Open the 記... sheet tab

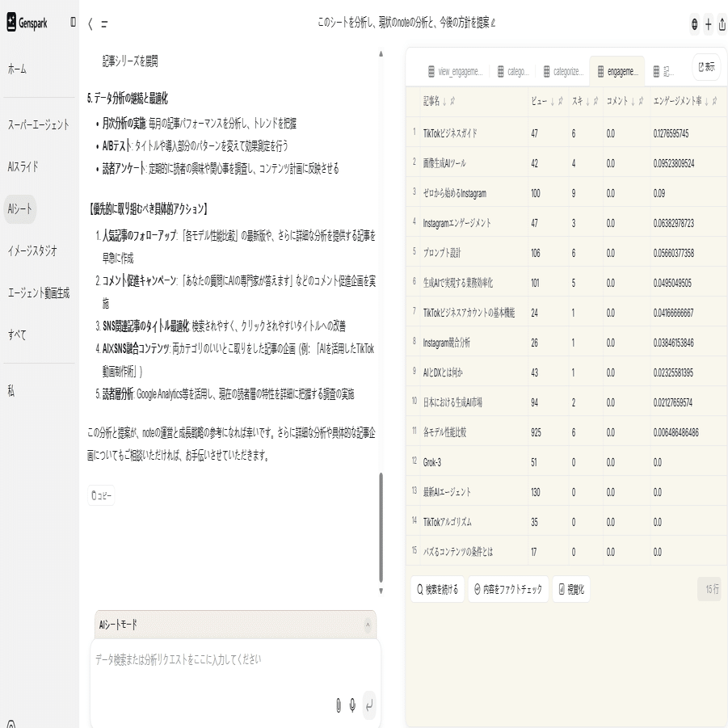tap(664, 71)
